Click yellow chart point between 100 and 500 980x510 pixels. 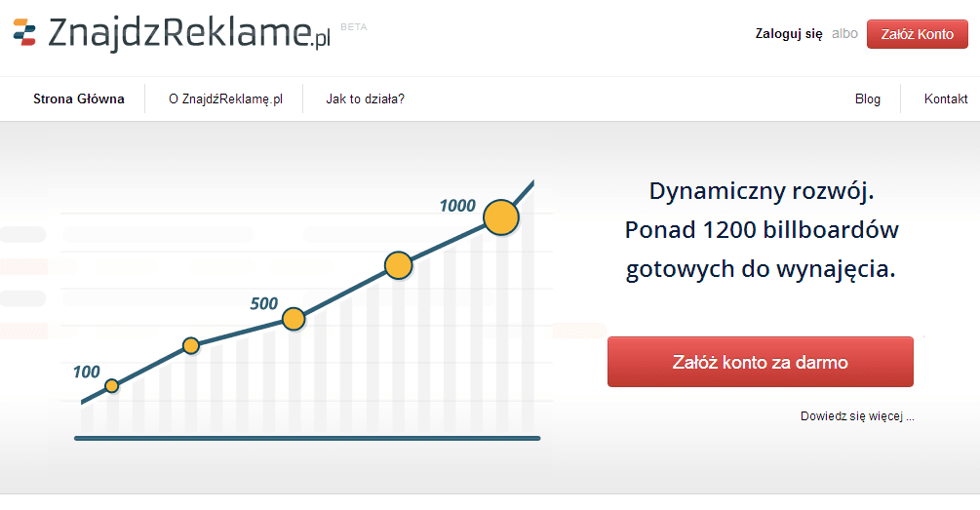pos(191,345)
